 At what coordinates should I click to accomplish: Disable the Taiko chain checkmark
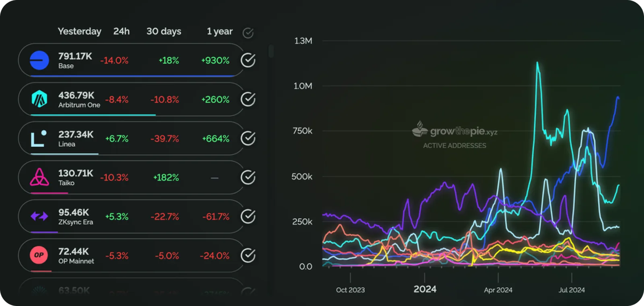pyautogui.click(x=248, y=177)
